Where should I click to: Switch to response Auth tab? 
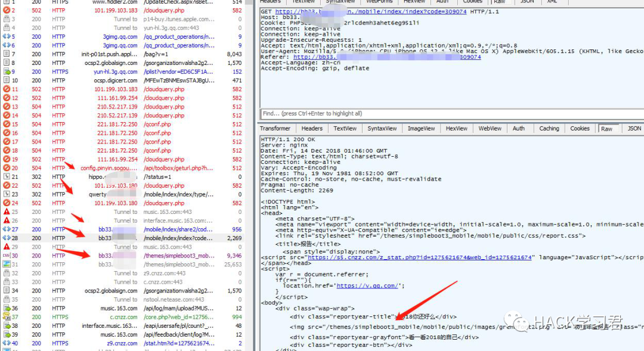coord(519,129)
